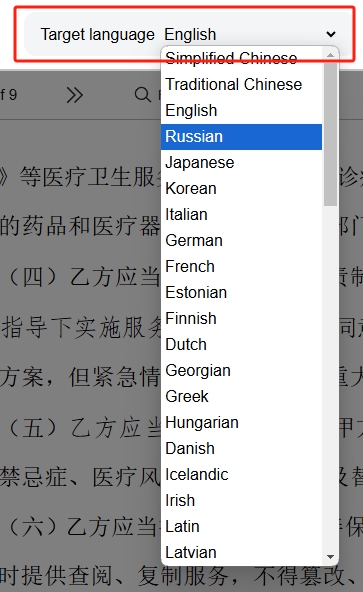Select Icelandic language option
This screenshot has height=592, width=363.
(x=241, y=475)
